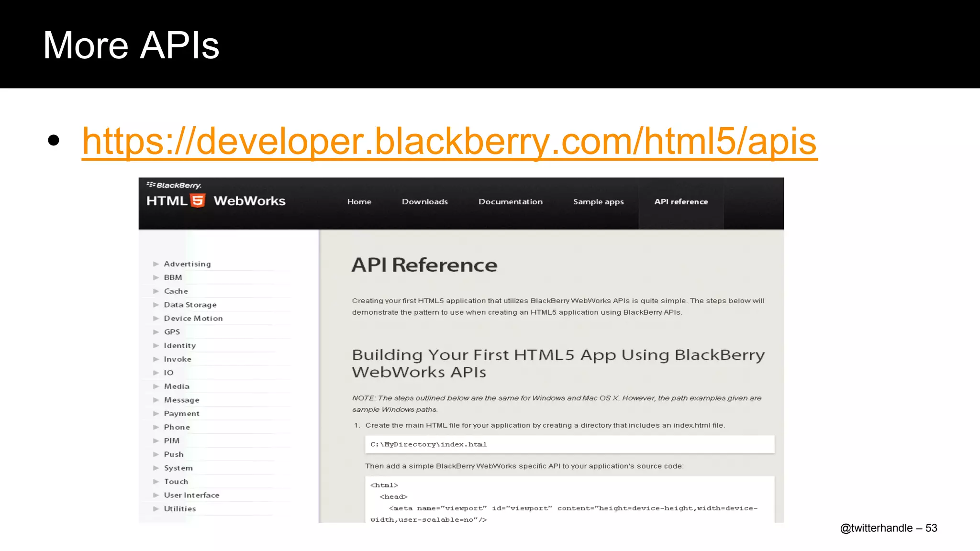
Task: Click the API Reference page heading
Action: [x=424, y=265]
